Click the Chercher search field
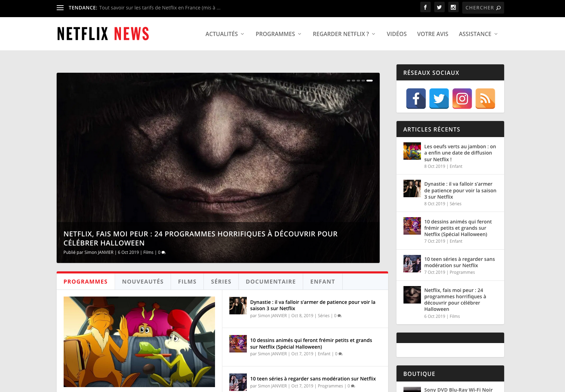565x392 pixels. pyautogui.click(x=482, y=8)
